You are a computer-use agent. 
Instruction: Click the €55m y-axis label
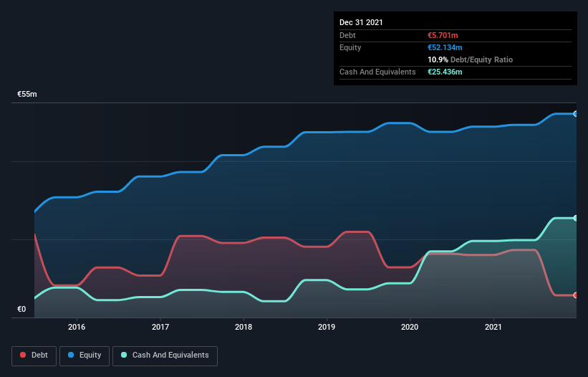27,94
